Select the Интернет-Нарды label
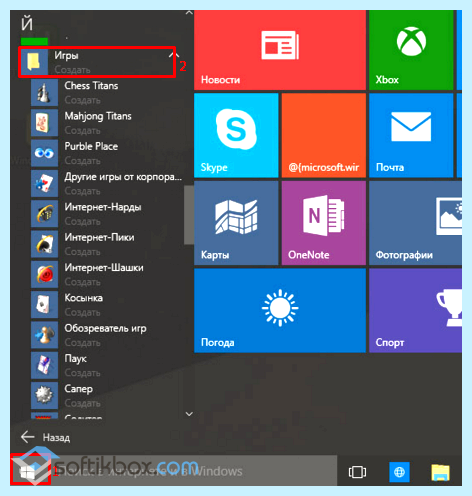 point(103,207)
